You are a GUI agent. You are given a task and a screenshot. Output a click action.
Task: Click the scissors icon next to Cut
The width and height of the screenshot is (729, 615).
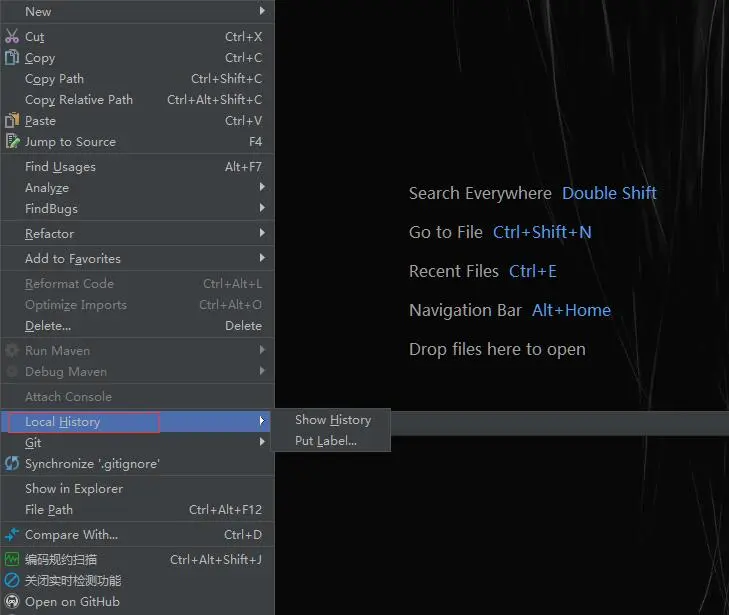[x=12, y=37]
